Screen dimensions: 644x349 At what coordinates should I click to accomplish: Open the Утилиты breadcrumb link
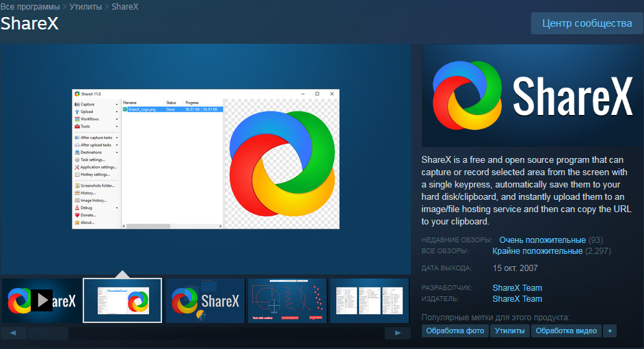[x=85, y=7]
